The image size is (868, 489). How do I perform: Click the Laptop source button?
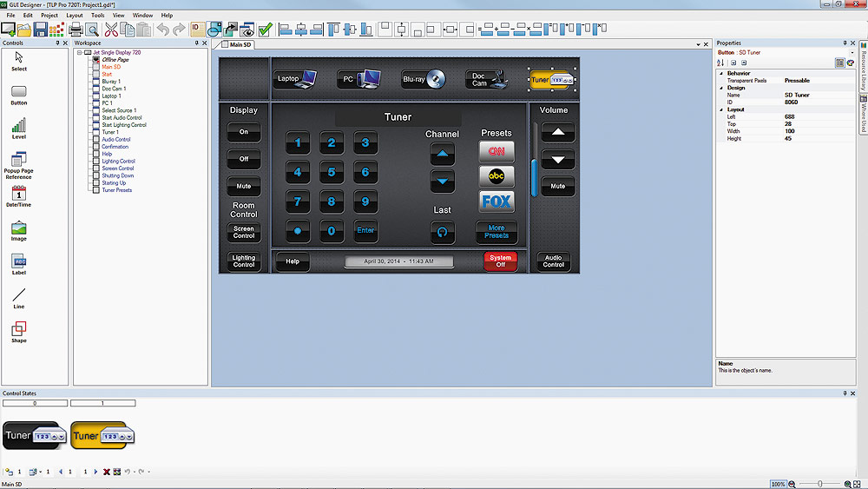coord(296,79)
